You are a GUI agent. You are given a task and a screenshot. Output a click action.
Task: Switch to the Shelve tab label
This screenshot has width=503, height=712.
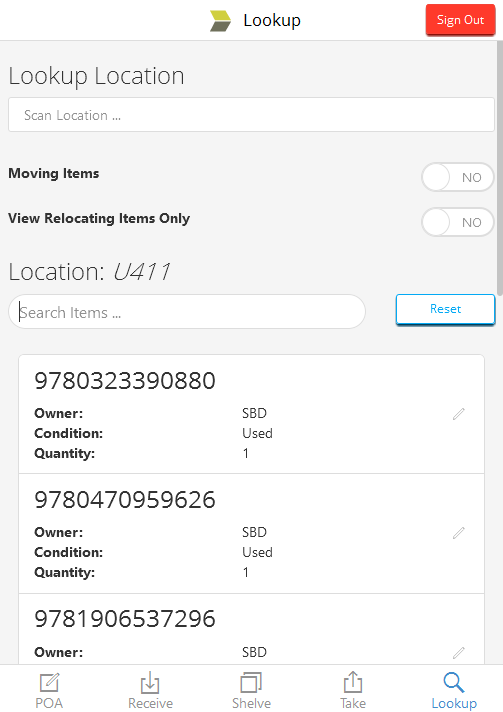[251, 703]
